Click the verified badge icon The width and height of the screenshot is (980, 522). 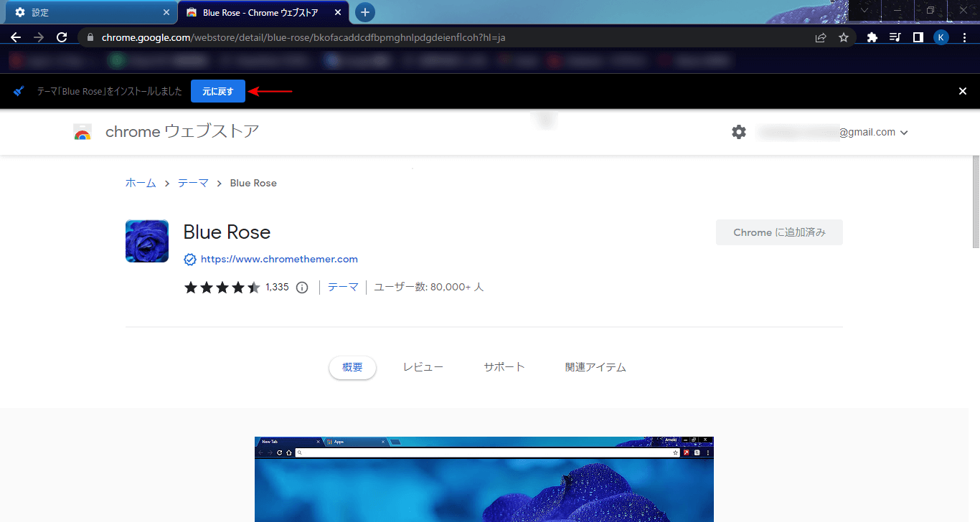point(190,260)
